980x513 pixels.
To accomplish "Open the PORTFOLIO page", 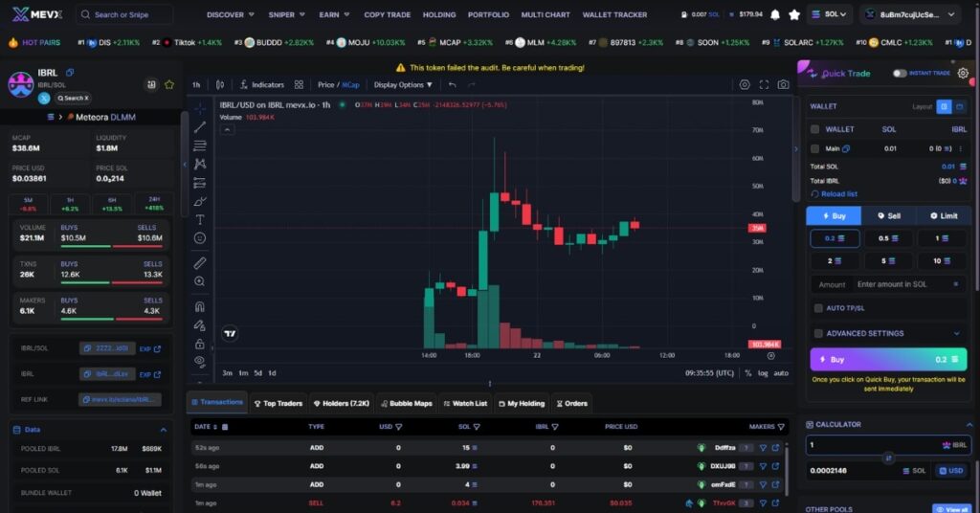I will [489, 14].
